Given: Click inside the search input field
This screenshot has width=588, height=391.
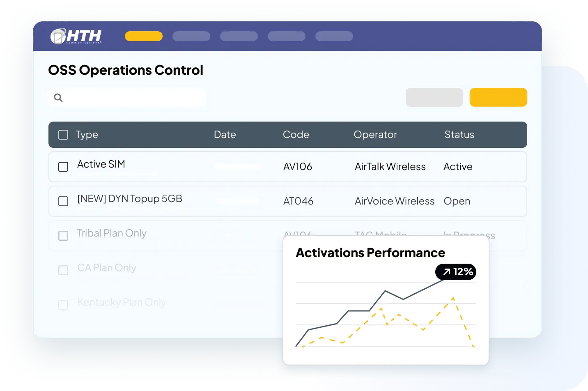Looking at the screenshot, I should click(x=127, y=97).
